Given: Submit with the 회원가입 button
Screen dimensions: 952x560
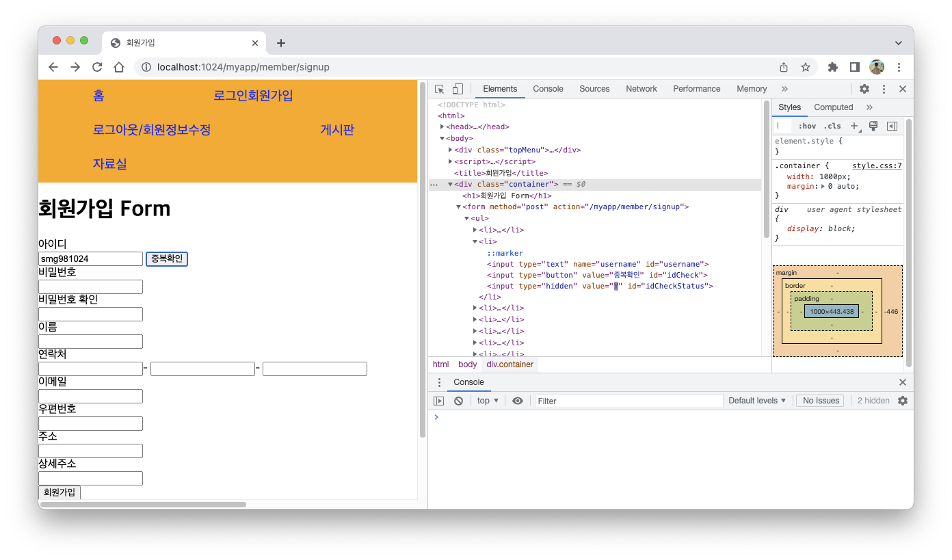Looking at the screenshot, I should [59, 492].
